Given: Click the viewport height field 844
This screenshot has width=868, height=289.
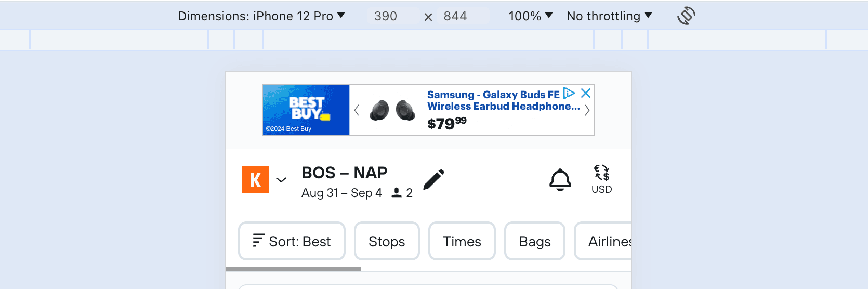Looking at the screenshot, I should click(455, 16).
